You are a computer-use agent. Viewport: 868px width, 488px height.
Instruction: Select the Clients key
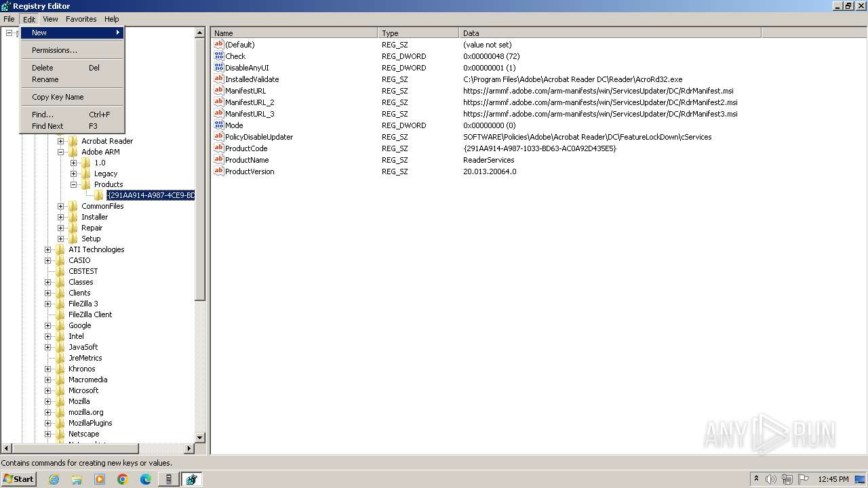pyautogui.click(x=79, y=293)
